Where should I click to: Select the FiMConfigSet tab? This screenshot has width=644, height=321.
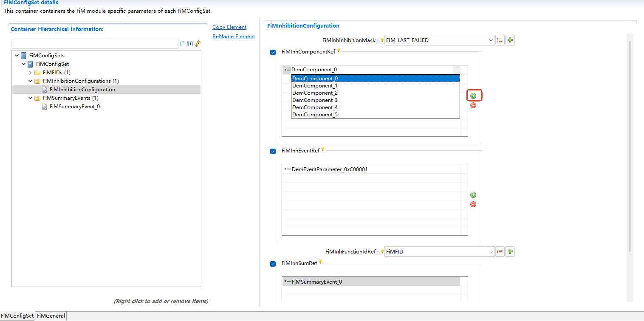(x=17, y=315)
